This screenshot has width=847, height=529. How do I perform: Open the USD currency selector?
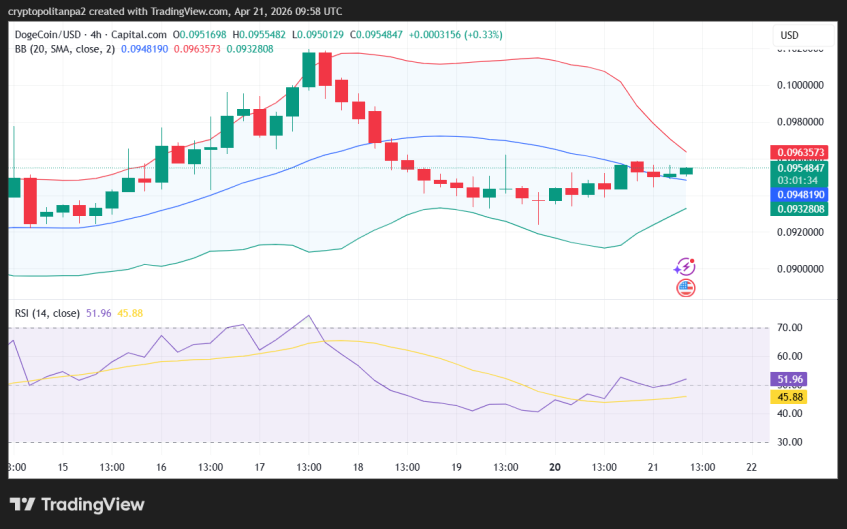[x=789, y=35]
